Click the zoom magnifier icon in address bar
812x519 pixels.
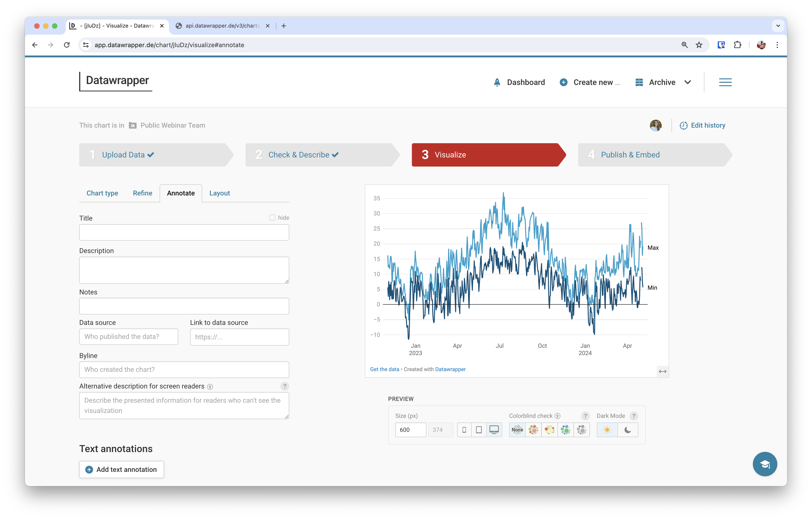click(x=685, y=45)
